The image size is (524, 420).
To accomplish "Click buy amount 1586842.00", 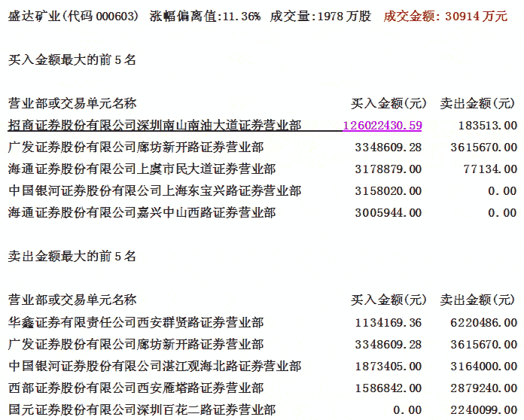I will point(388,388).
